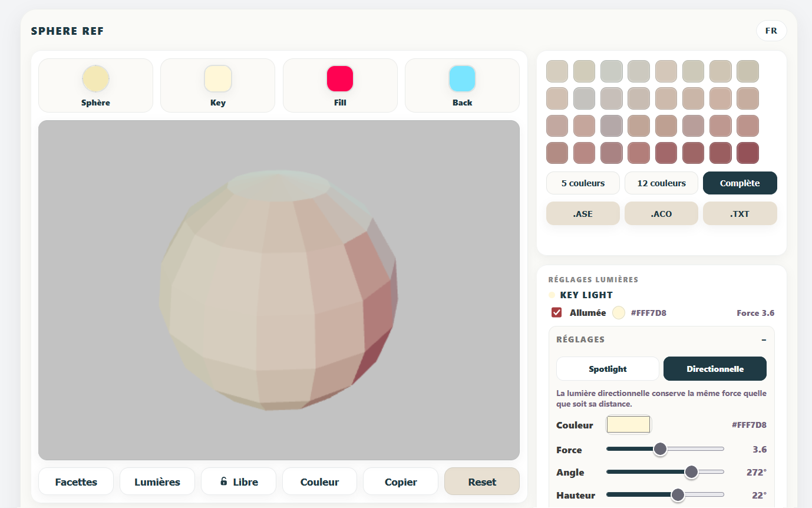This screenshot has width=812, height=508.
Task: Open the Couleur button below the viewport
Action: click(319, 481)
